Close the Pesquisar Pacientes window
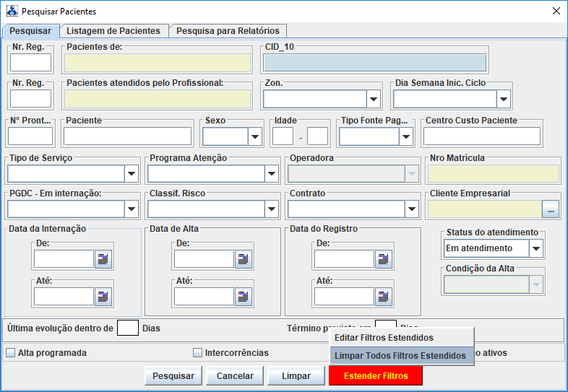568x392 pixels. (x=556, y=11)
